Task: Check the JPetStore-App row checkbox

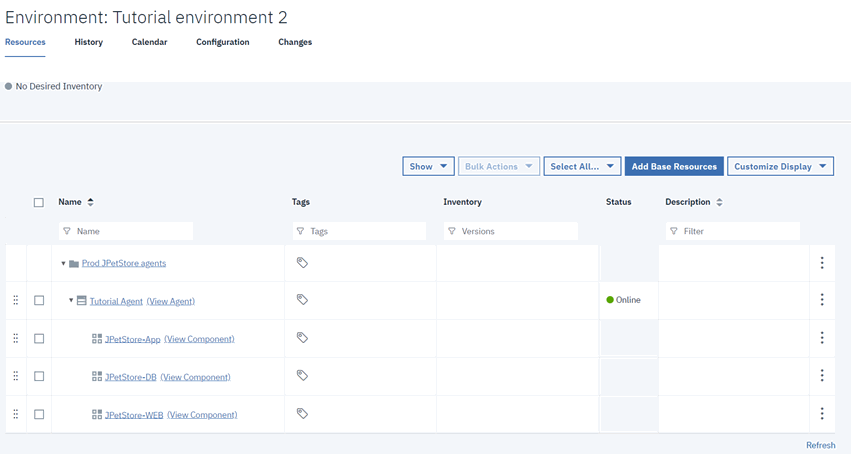Action: click(x=39, y=338)
